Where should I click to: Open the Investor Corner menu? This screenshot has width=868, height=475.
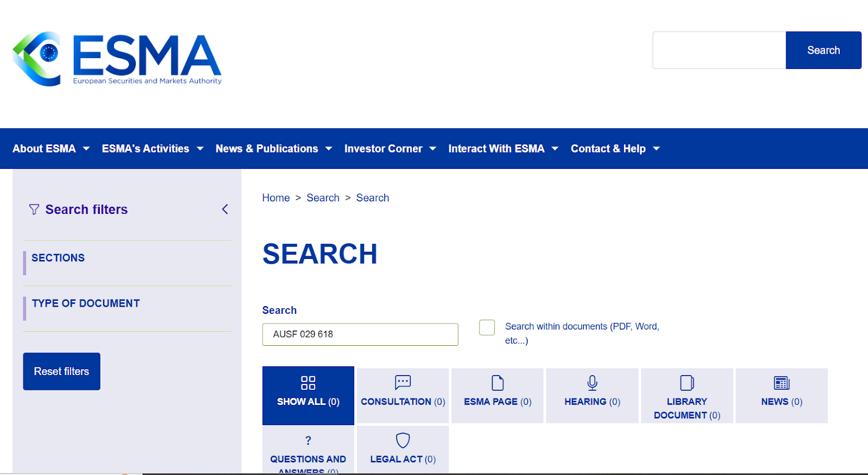click(384, 149)
